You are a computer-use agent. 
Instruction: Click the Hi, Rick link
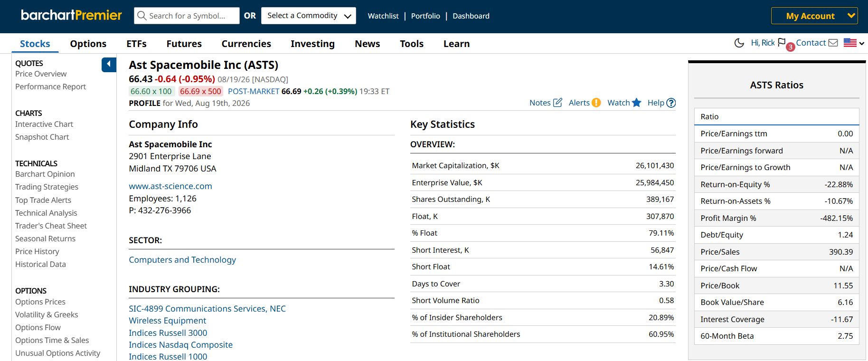click(763, 43)
